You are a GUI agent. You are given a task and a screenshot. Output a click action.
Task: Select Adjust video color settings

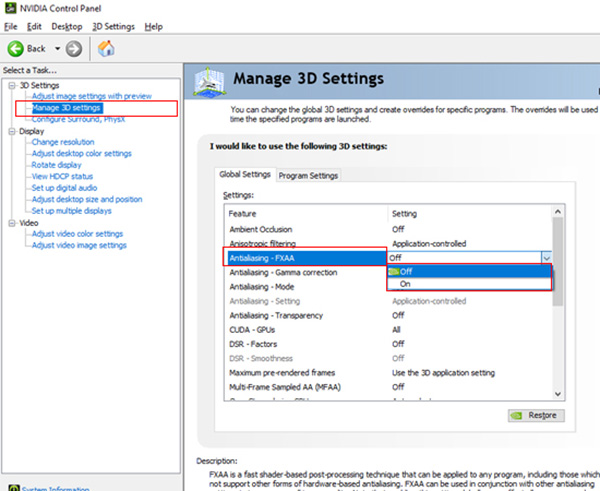(82, 234)
